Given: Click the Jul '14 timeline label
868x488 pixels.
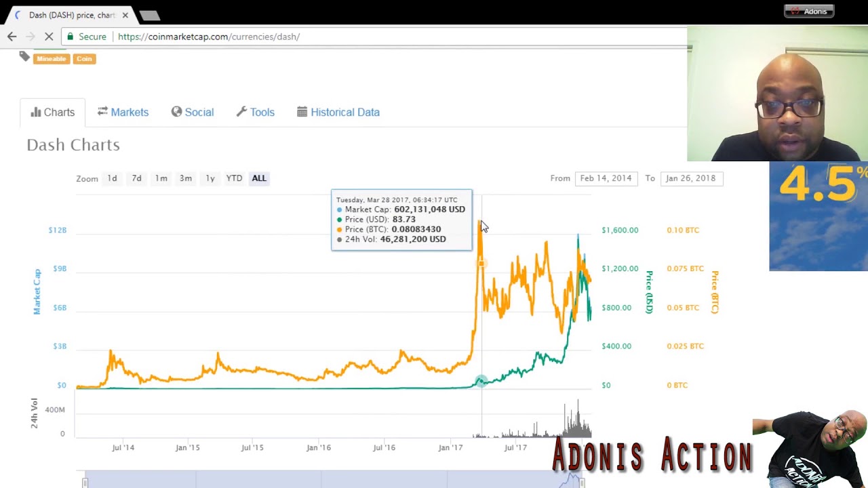Looking at the screenshot, I should [123, 447].
